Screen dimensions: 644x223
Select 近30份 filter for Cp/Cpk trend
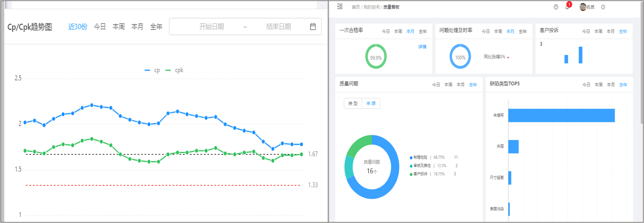(x=78, y=27)
